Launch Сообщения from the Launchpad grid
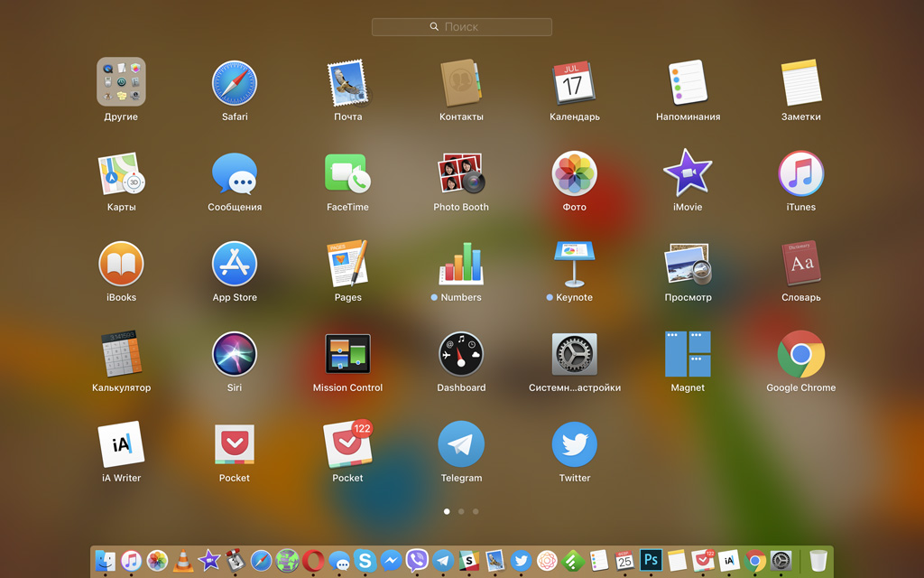This screenshot has width=924, height=578. 235,173
